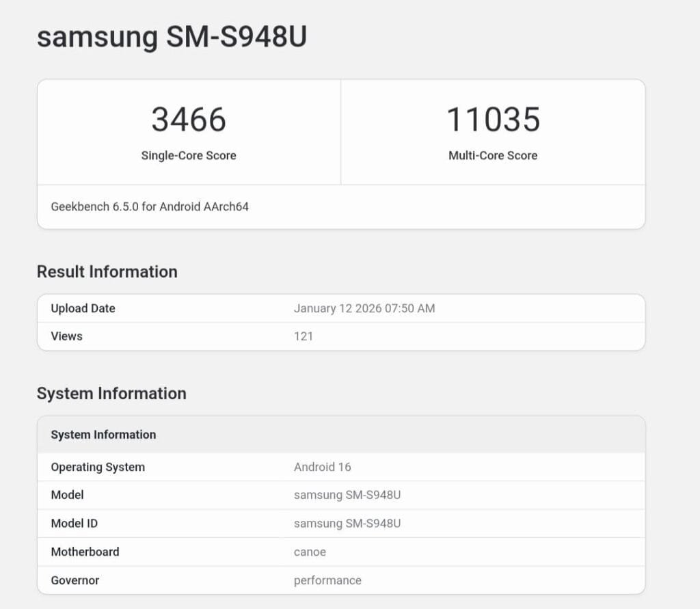700x609 pixels.
Task: Click the Single-Core Score label
Action: tap(188, 155)
